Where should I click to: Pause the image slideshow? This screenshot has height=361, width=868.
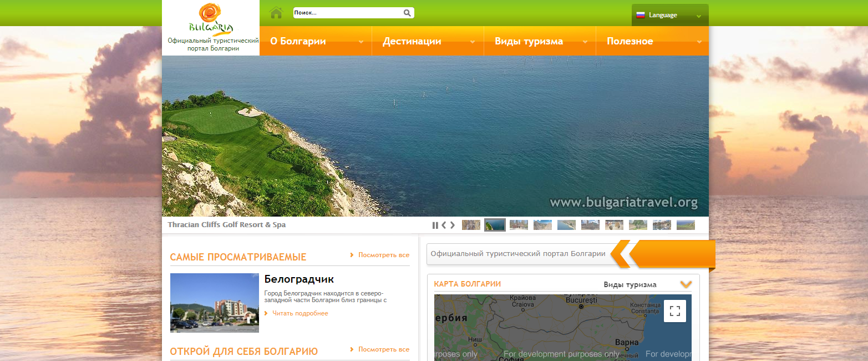tap(435, 225)
